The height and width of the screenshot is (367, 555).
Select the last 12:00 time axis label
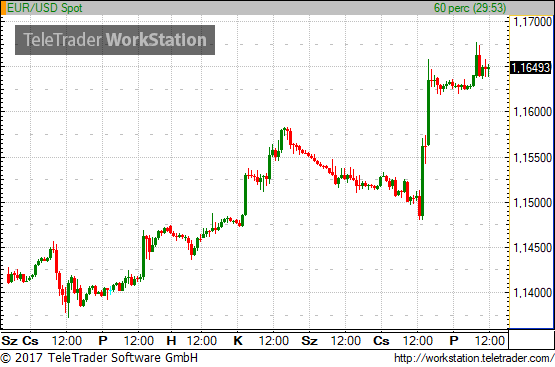point(489,341)
